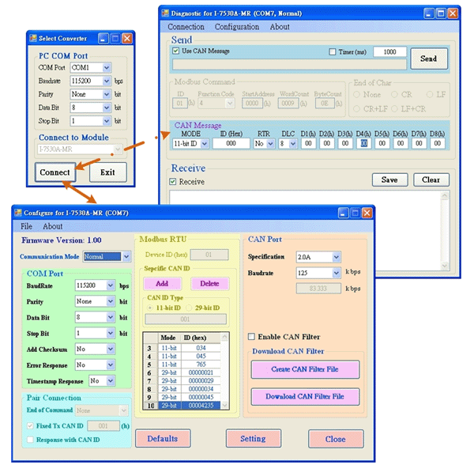
Task: Uncheck the Receive checkbox
Action: click(172, 182)
